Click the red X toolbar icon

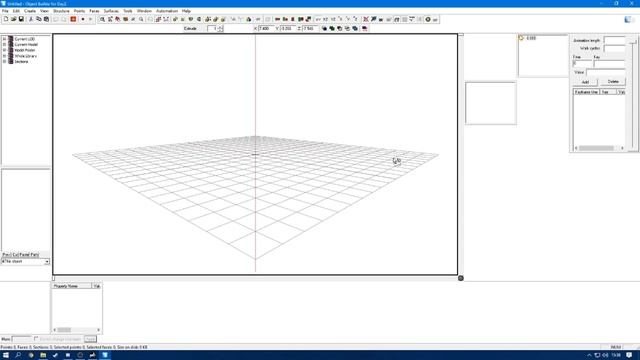point(366,19)
